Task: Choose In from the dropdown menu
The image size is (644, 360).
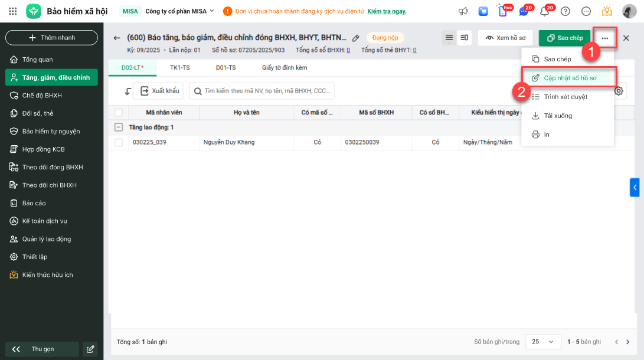Action: coord(568,135)
